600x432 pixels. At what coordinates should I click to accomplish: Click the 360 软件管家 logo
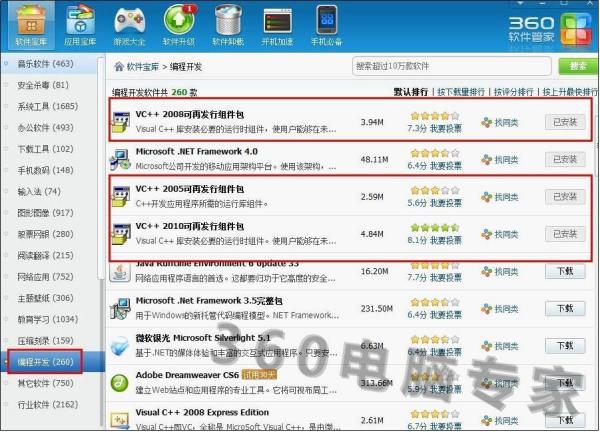550,29
